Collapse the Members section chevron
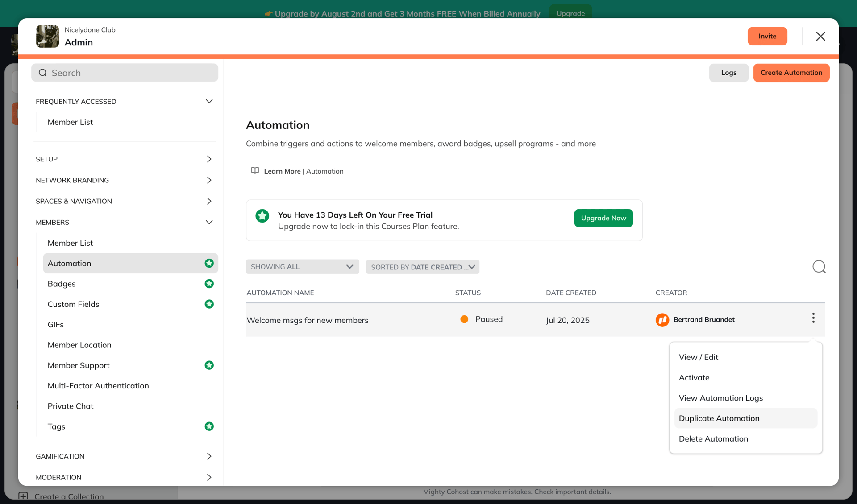The image size is (857, 504). tap(209, 222)
